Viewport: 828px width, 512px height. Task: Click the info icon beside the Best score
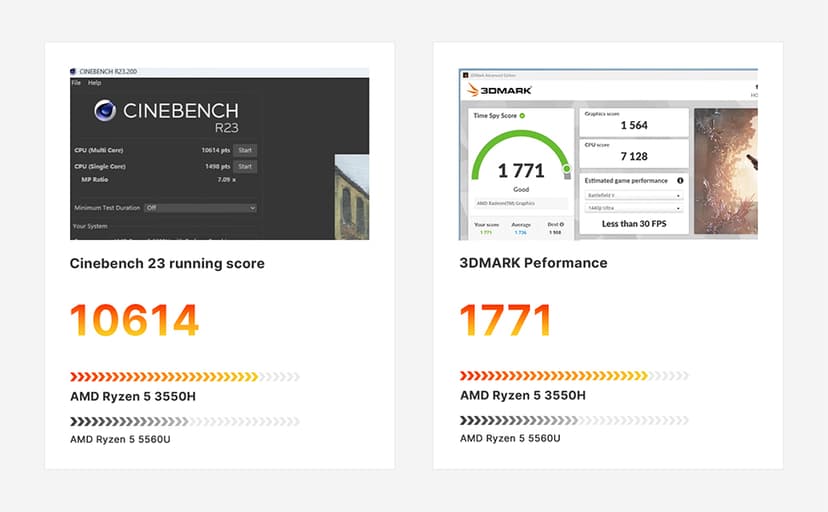click(561, 225)
